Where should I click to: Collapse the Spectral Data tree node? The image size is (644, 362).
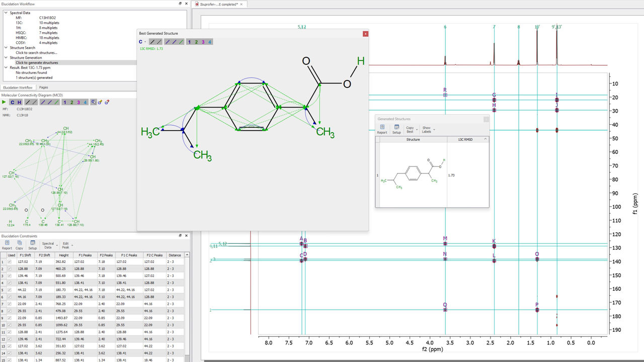pos(6,13)
